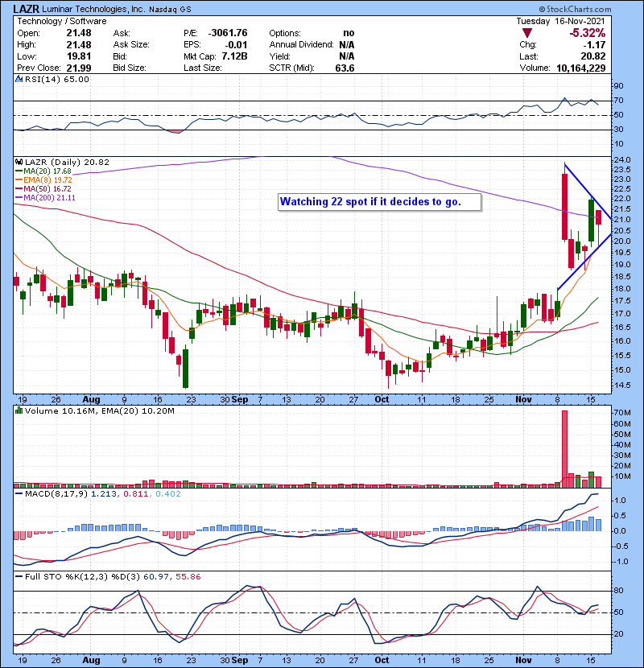Click the candlestick icon beside LAZR (Daily)

[19, 163]
